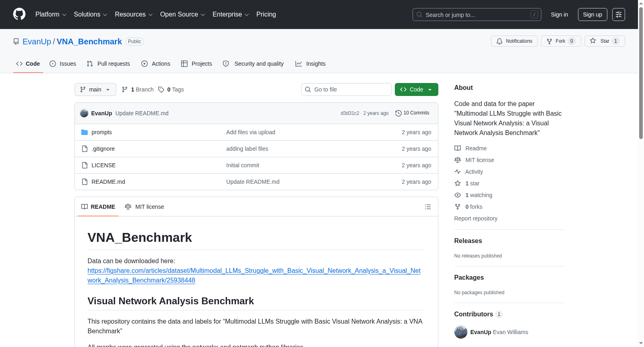Click the Go to file search field
The width and height of the screenshot is (644, 347).
point(346,89)
